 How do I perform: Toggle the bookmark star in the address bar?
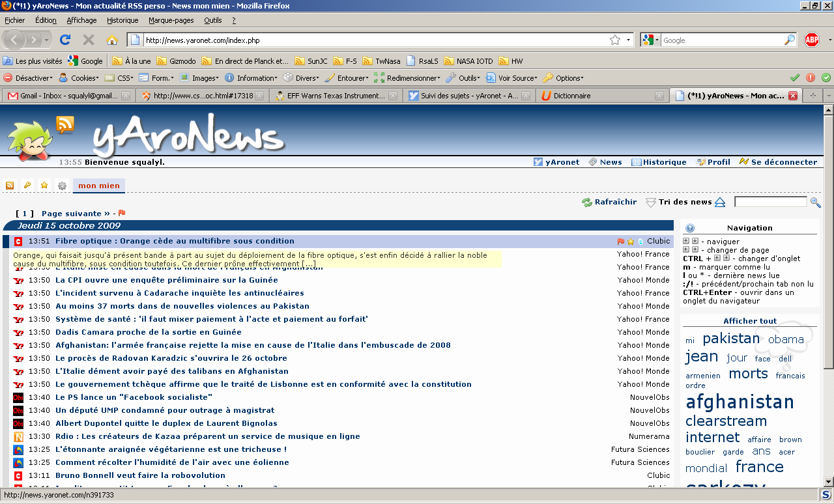tap(614, 40)
